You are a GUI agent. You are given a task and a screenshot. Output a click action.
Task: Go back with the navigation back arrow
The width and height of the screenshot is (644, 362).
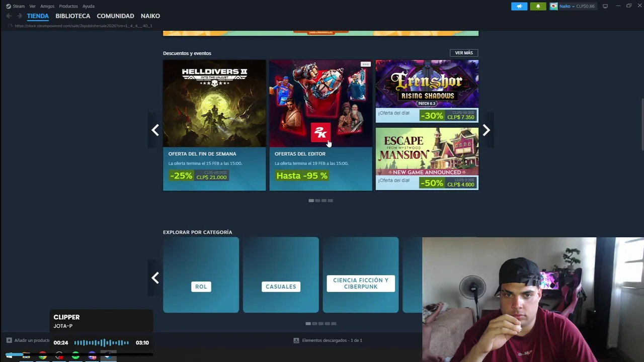pyautogui.click(x=9, y=16)
